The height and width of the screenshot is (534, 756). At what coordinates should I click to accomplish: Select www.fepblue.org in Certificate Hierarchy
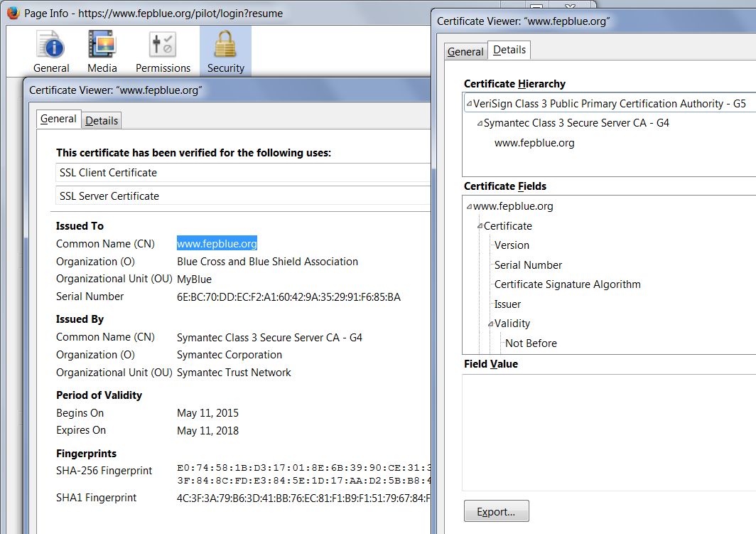point(534,143)
